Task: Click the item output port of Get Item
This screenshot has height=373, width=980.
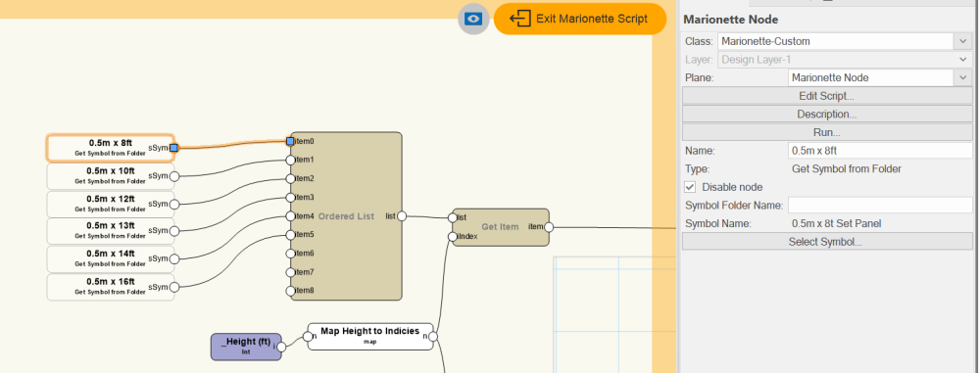Action: point(548,227)
